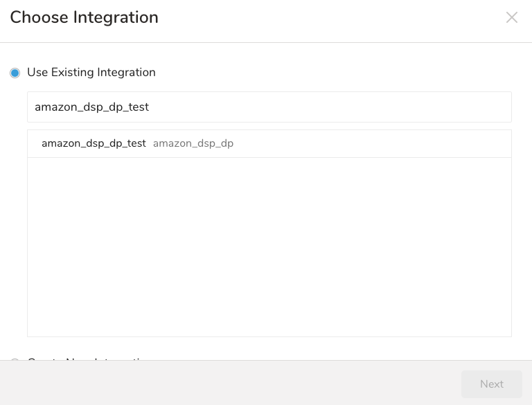Click the blank space left of the search field
This screenshot has width=532, height=405.
14,107
